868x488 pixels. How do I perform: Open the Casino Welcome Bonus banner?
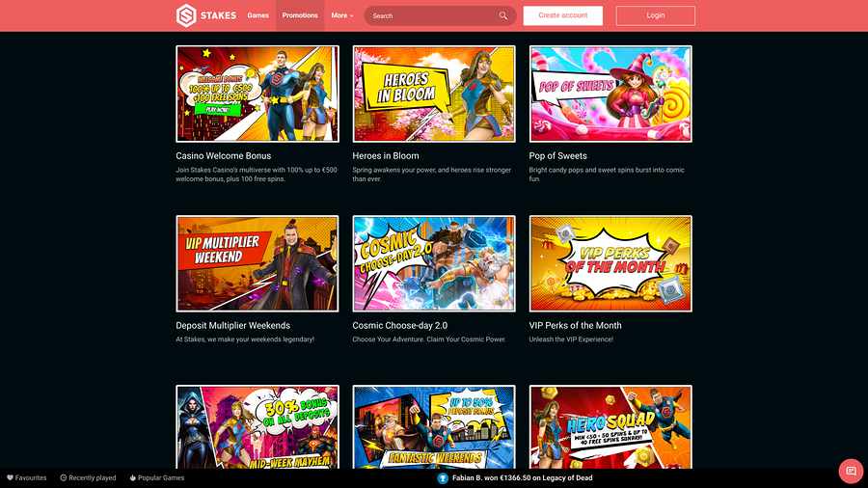pos(258,94)
